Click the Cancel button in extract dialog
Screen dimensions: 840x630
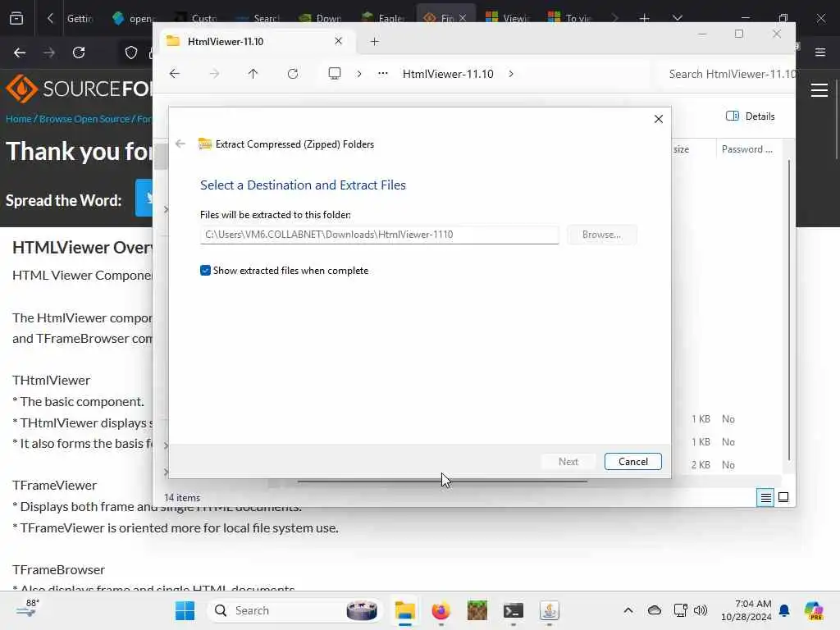point(632,462)
